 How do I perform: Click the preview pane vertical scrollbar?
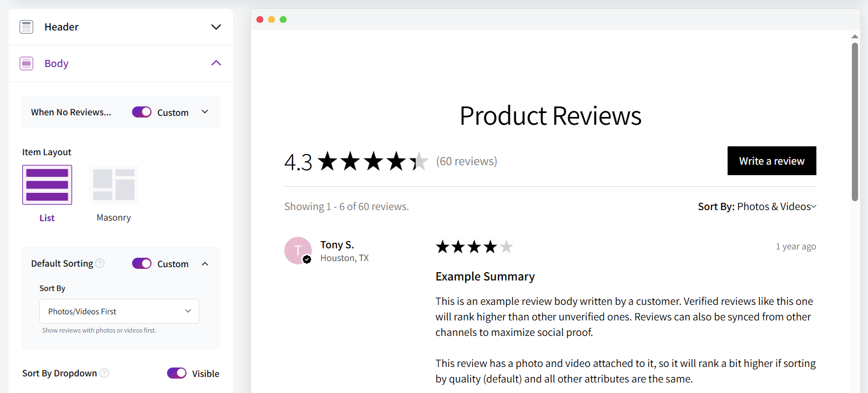855,122
